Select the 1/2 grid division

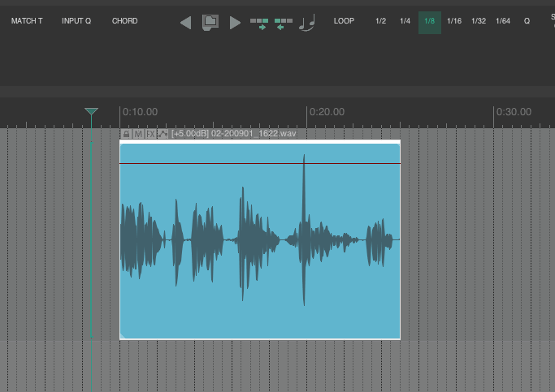[x=380, y=21]
